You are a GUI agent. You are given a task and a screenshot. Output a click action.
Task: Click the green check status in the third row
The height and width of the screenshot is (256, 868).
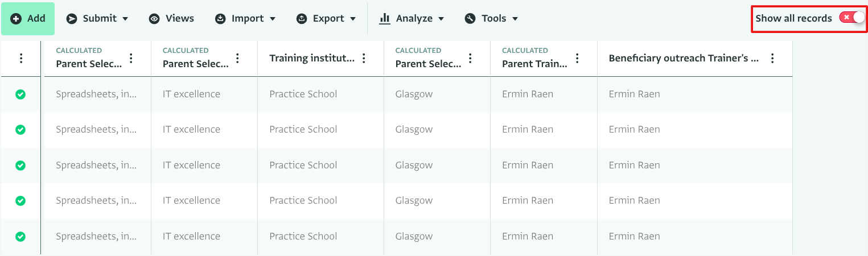point(20,166)
